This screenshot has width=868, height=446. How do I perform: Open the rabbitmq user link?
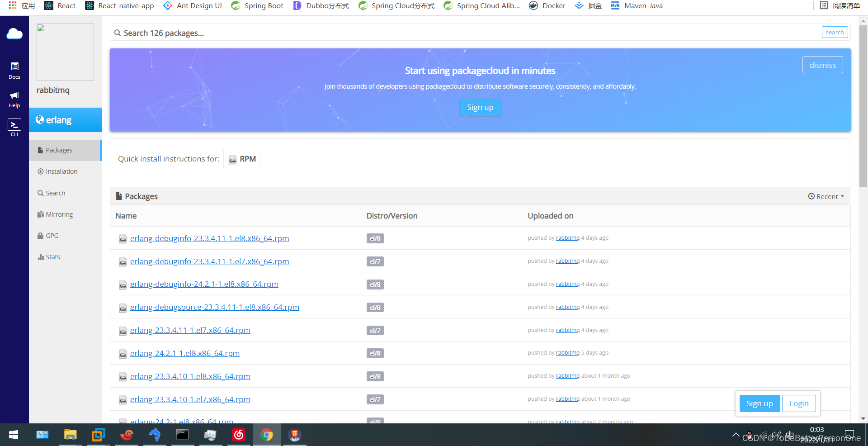pyautogui.click(x=53, y=90)
